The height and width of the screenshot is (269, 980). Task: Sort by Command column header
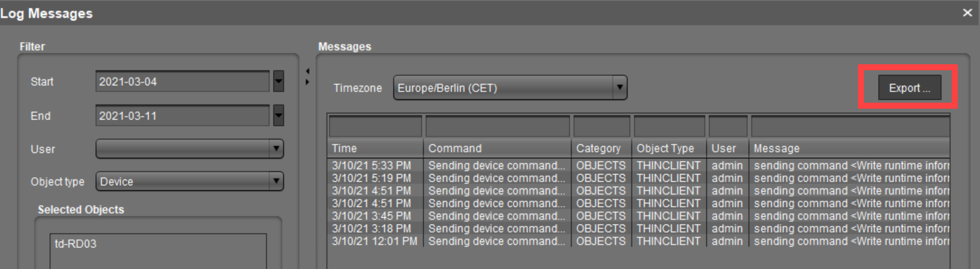click(497, 148)
